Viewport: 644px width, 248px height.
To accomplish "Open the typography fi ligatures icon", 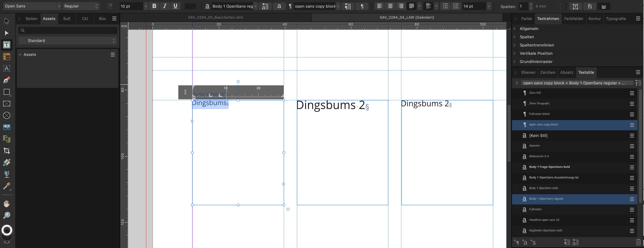I will coord(590,6).
